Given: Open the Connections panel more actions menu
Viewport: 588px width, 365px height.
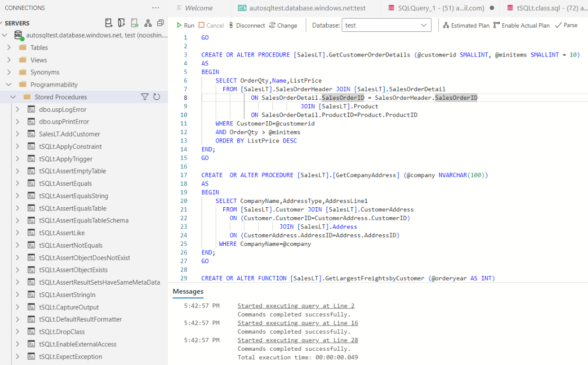Looking at the screenshot, I should pyautogui.click(x=156, y=8).
